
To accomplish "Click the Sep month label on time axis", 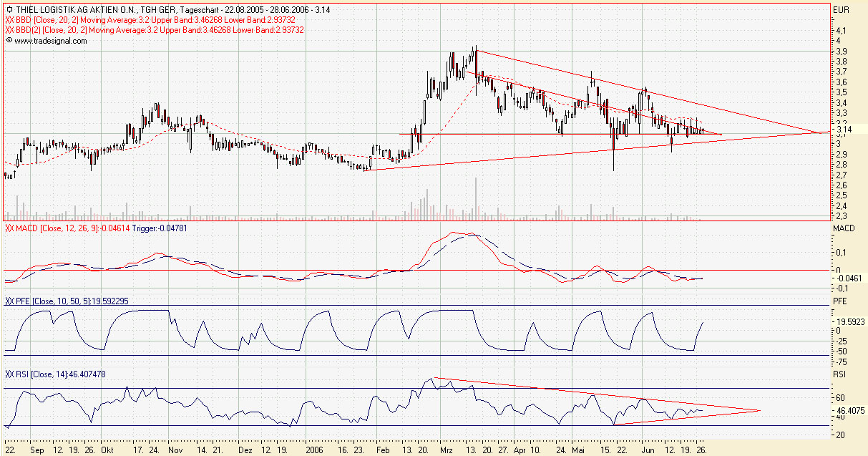I will click(39, 452).
